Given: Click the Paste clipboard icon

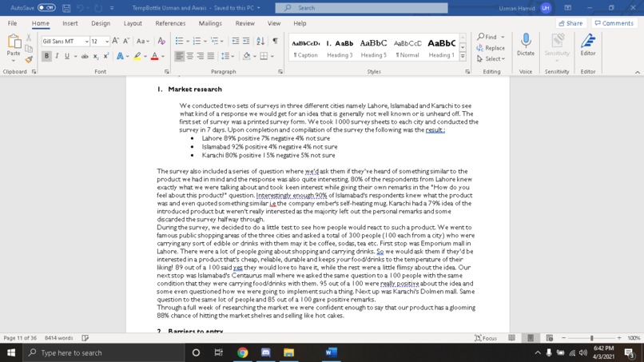Looking at the screenshot, I should coord(14,42).
